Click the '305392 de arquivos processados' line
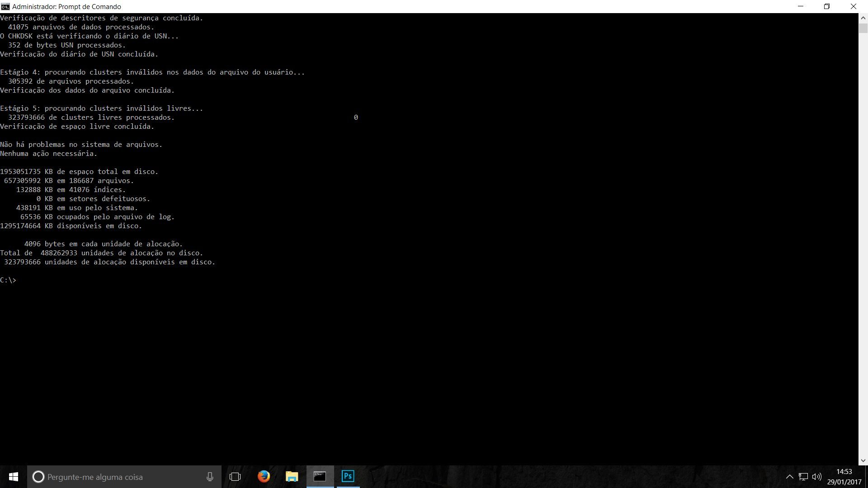The width and height of the screenshot is (868, 488). [71, 81]
